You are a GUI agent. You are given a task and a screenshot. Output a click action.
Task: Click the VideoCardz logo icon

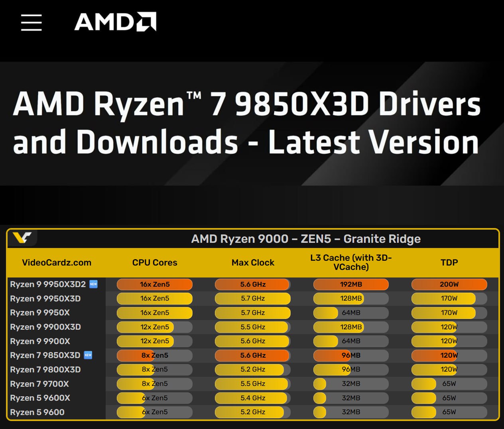[22, 237]
